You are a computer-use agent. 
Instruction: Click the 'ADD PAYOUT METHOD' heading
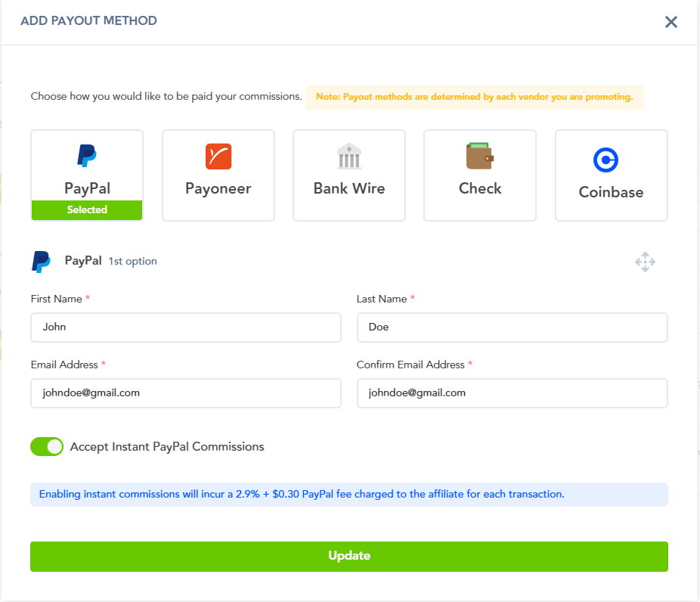point(89,21)
